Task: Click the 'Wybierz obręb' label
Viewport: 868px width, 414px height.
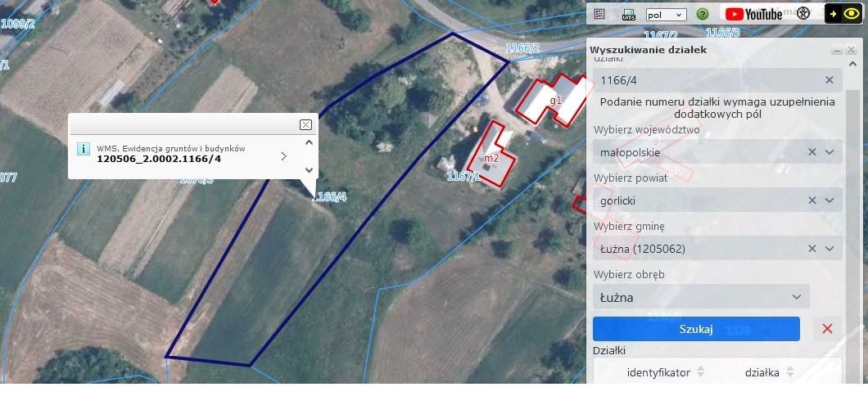Action: pyautogui.click(x=629, y=275)
